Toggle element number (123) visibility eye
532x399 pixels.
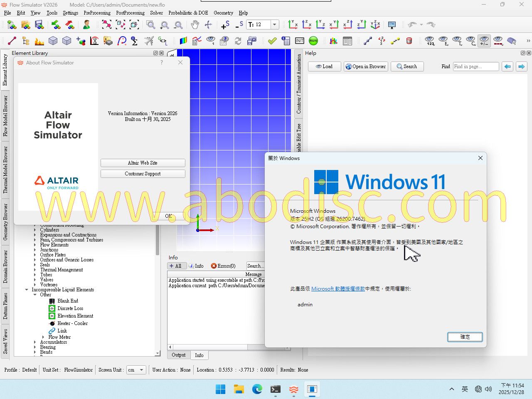(430, 41)
